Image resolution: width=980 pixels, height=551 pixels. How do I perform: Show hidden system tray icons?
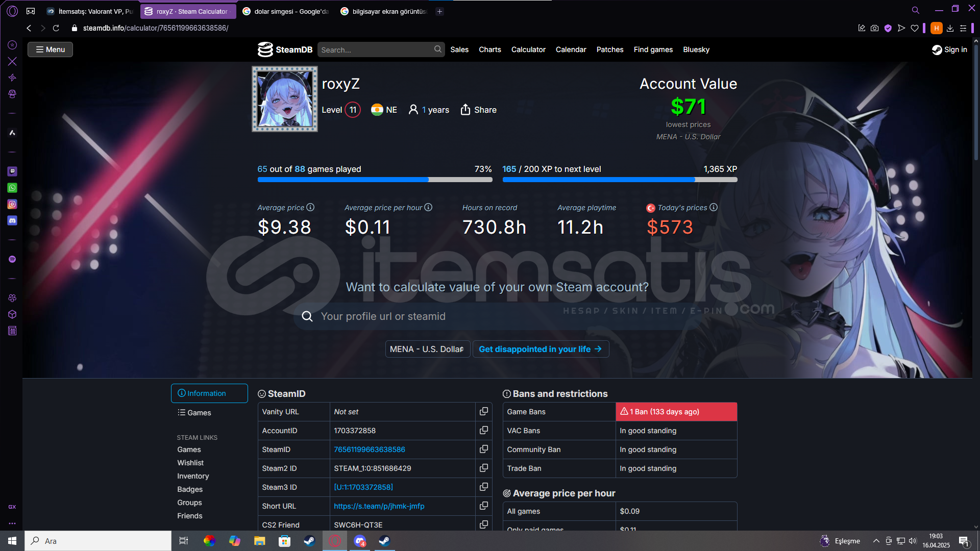876,541
